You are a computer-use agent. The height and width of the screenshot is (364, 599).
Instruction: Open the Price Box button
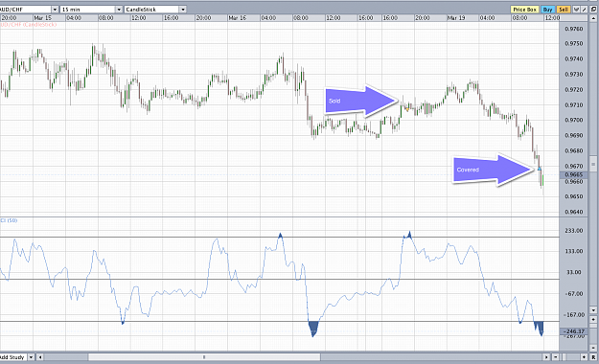(524, 10)
